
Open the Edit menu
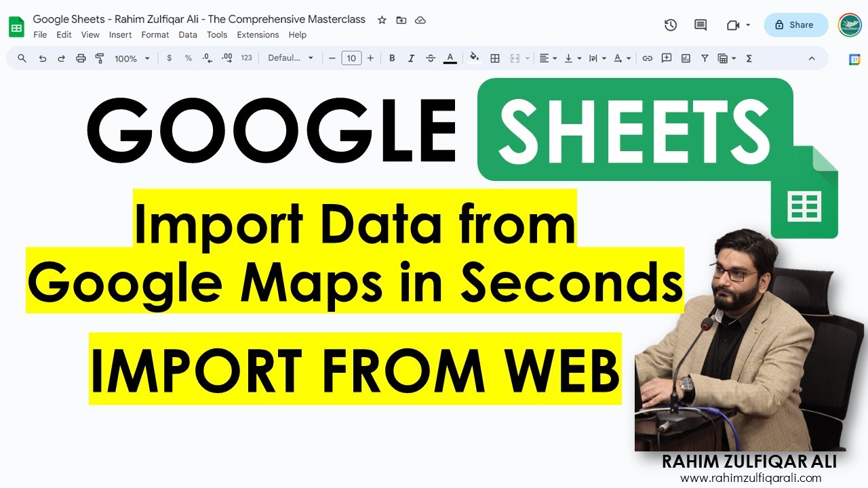click(64, 35)
